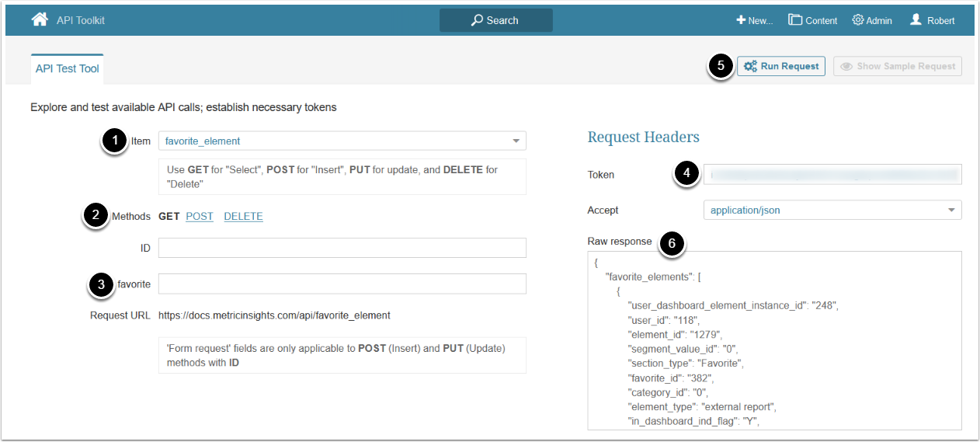980x442 pixels.
Task: Click the ID input field
Action: [342, 248]
